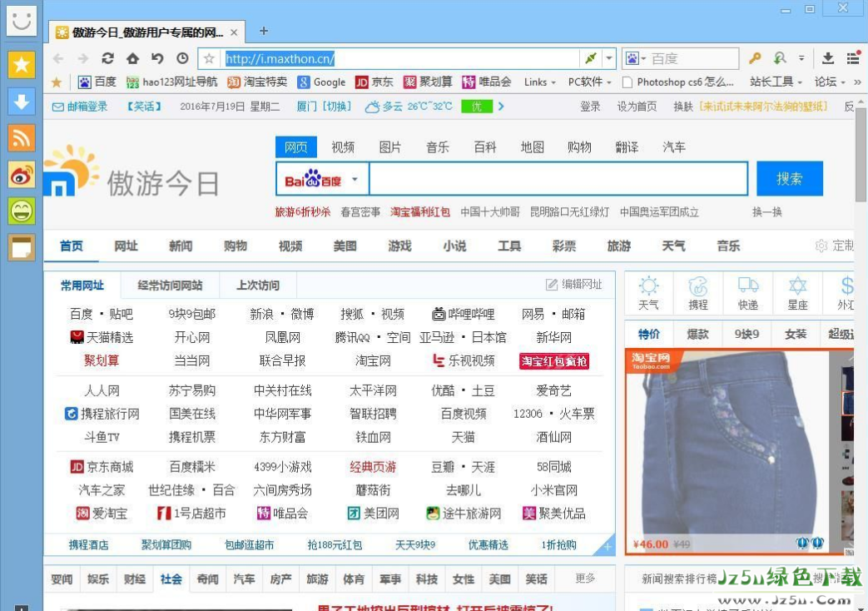The height and width of the screenshot is (611, 868).
Task: Open the 快递 truck icon widget
Action: (748, 293)
